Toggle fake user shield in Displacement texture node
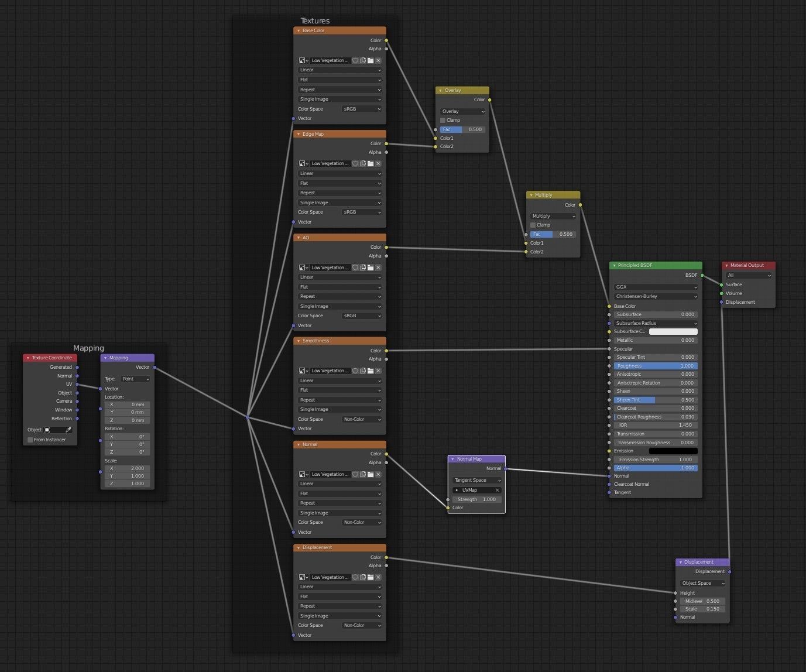This screenshot has height=672, width=806. 355,577
